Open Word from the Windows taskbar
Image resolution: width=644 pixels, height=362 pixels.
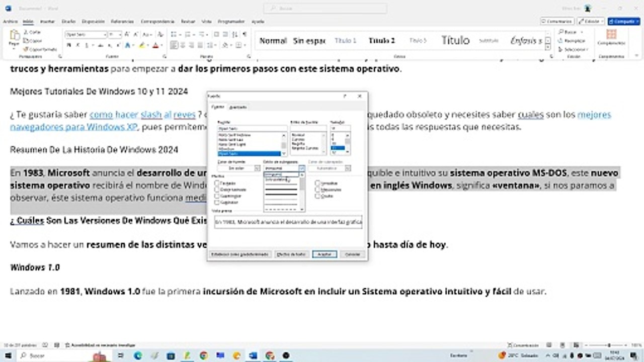tap(253, 355)
